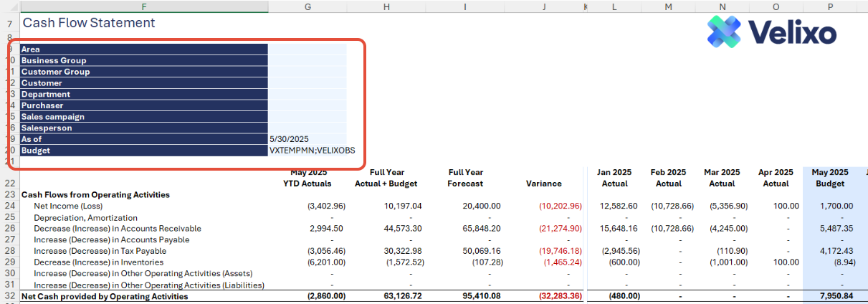Click the As of label cell
Viewport: 868px width, 304px height.
click(x=144, y=139)
